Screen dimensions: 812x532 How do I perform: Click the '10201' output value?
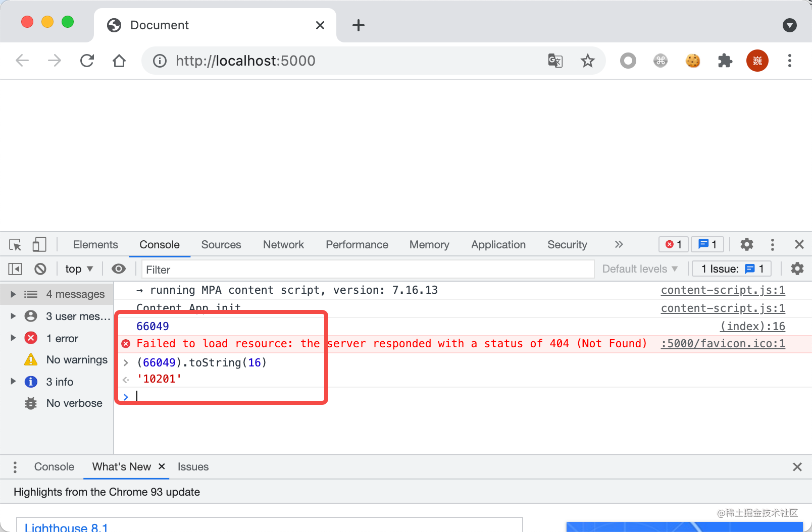click(159, 379)
